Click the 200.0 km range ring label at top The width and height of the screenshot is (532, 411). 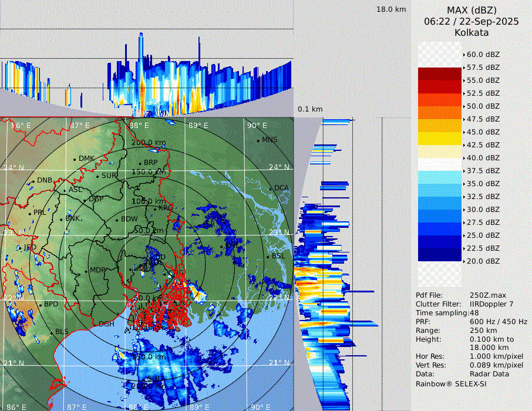148,143
